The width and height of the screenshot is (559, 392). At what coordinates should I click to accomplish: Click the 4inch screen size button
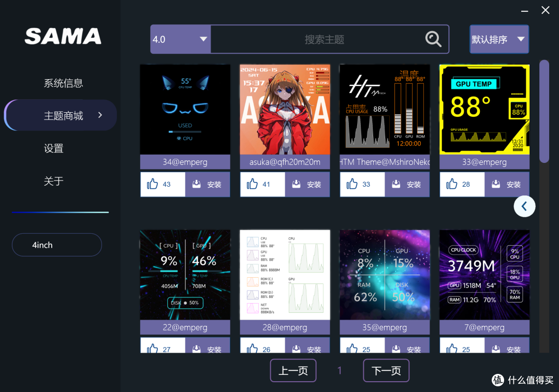[57, 245]
